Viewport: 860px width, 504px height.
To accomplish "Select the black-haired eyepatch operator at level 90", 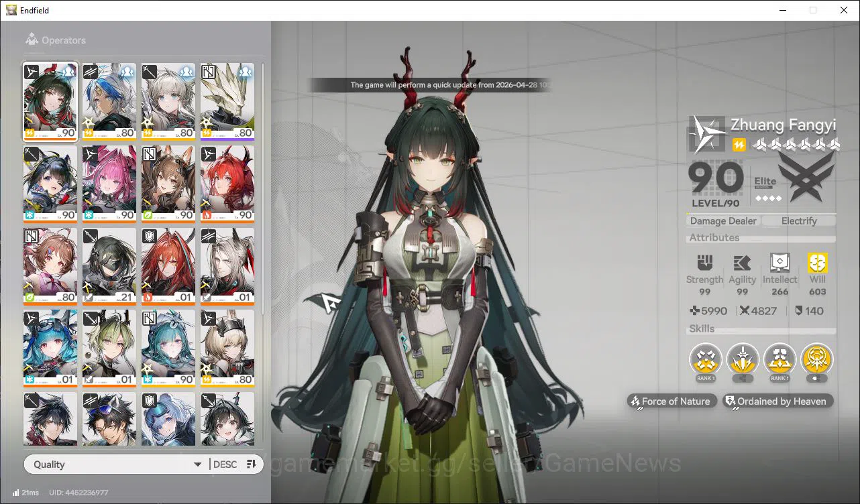I will coord(50,184).
